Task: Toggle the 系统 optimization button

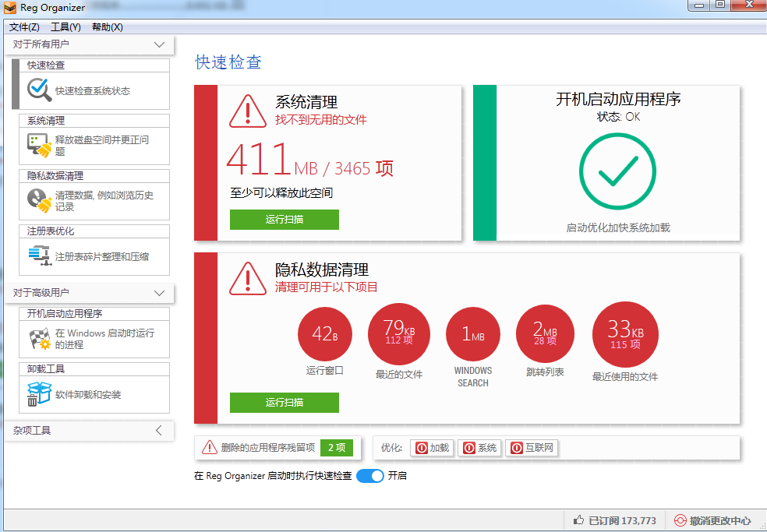Action: click(479, 448)
